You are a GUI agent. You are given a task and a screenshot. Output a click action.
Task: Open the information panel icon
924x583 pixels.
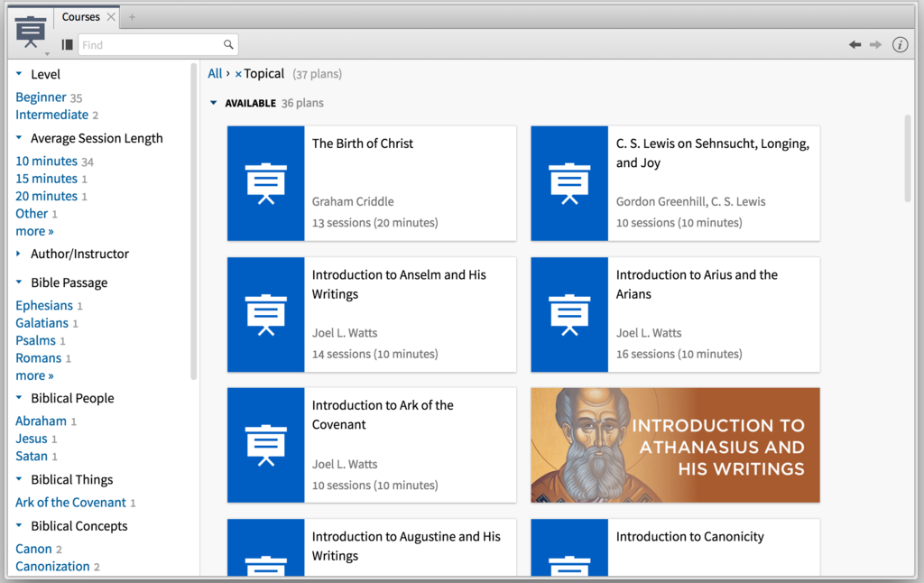(900, 45)
